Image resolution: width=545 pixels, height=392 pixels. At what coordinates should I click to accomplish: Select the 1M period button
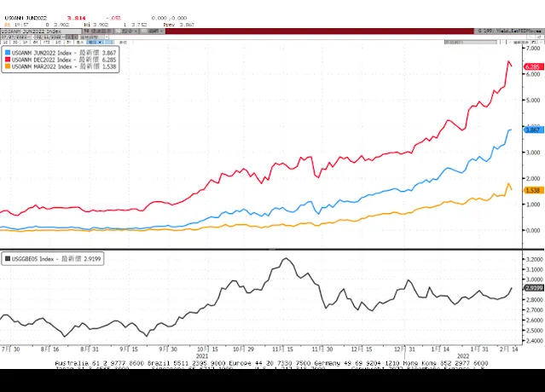point(25,42)
